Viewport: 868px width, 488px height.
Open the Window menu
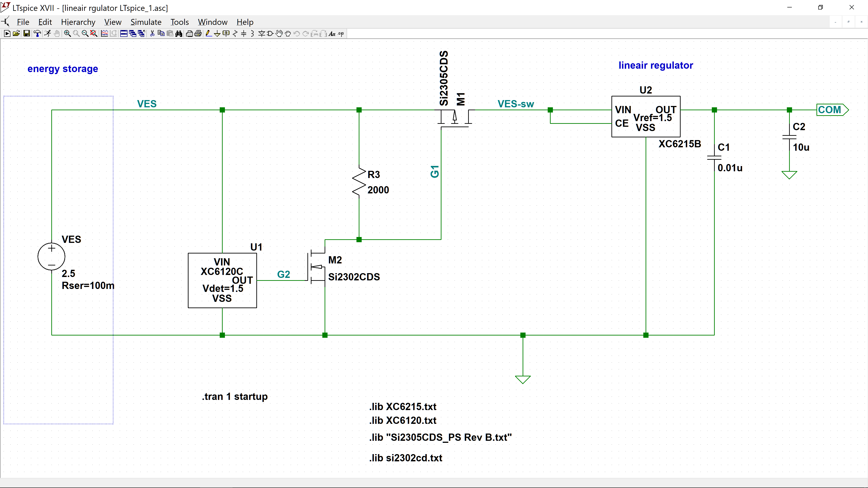pyautogui.click(x=212, y=22)
